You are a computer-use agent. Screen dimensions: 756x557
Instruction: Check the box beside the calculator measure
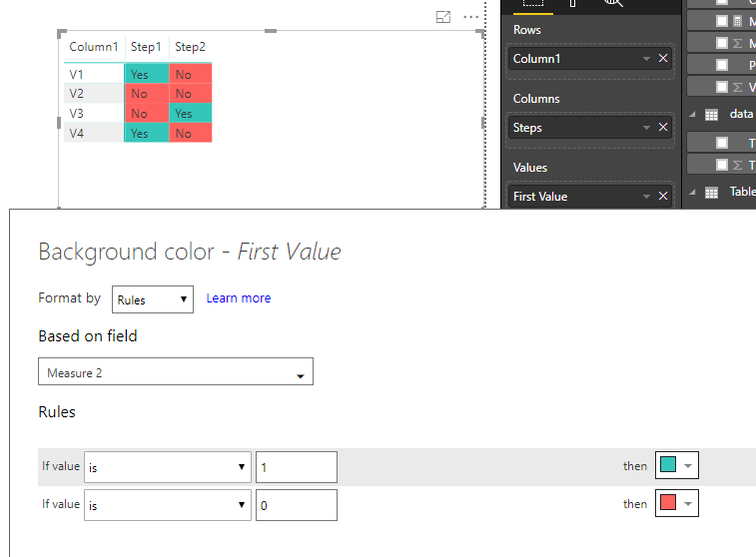(x=722, y=21)
